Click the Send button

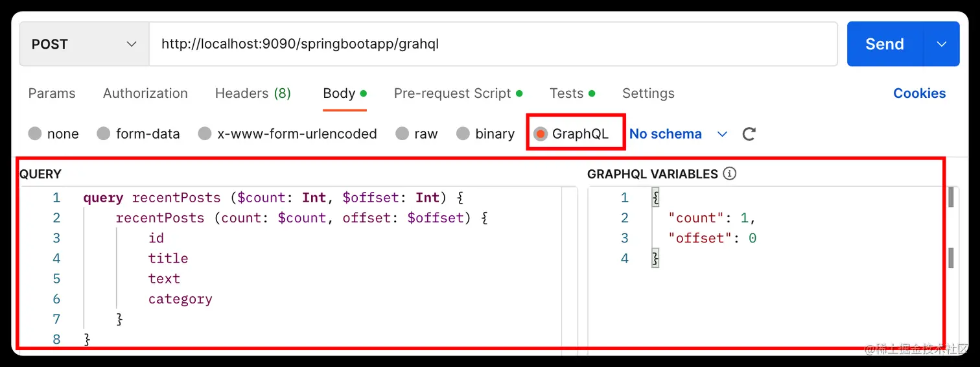884,44
